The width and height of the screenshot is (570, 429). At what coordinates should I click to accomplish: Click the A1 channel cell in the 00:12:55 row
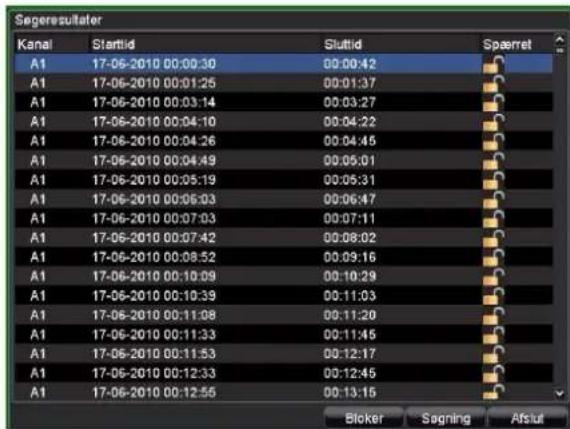[38, 393]
